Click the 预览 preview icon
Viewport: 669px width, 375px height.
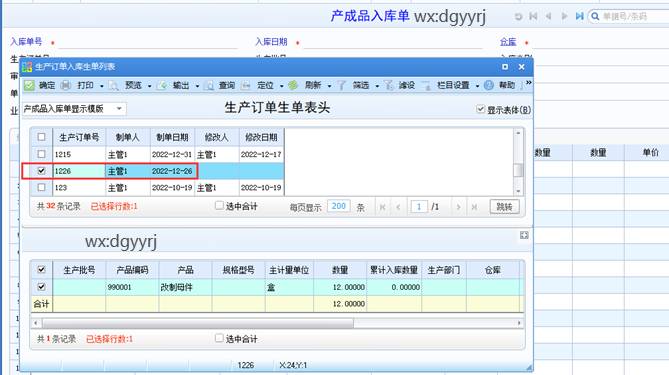(113, 85)
